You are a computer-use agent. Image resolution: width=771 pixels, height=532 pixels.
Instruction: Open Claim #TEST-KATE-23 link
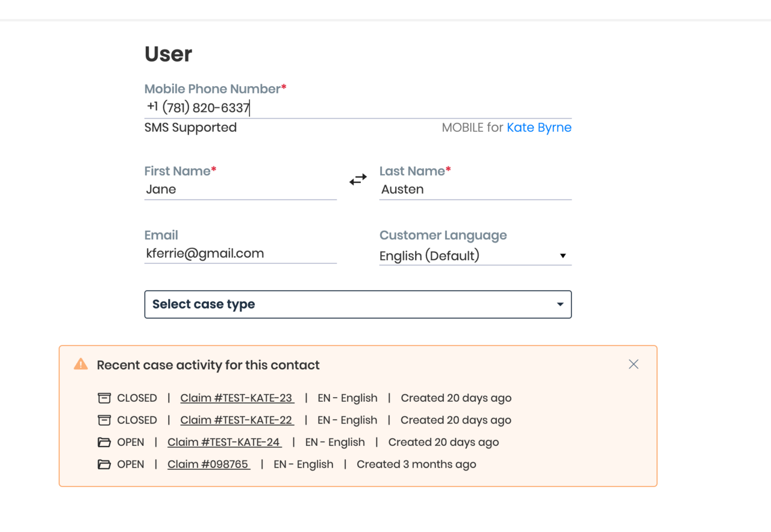click(x=237, y=398)
